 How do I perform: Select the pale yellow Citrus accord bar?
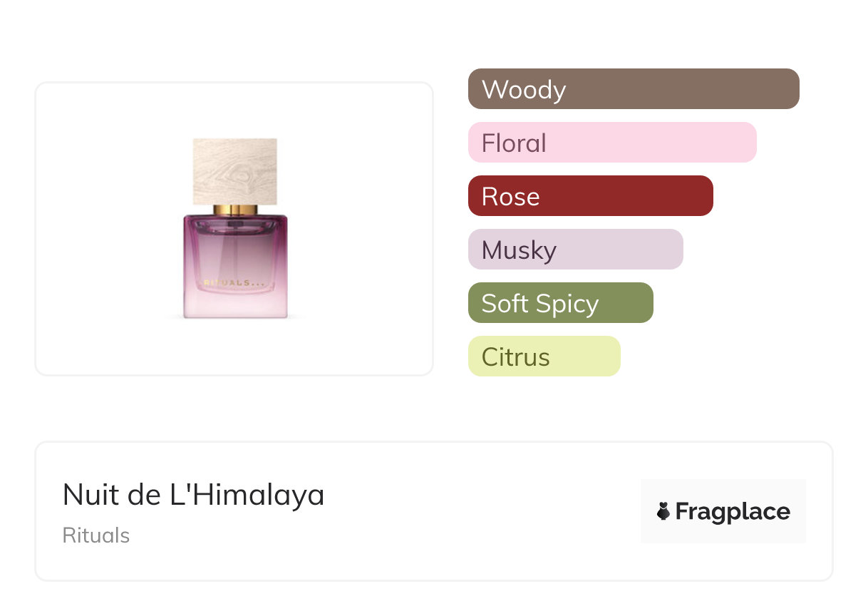coord(544,356)
